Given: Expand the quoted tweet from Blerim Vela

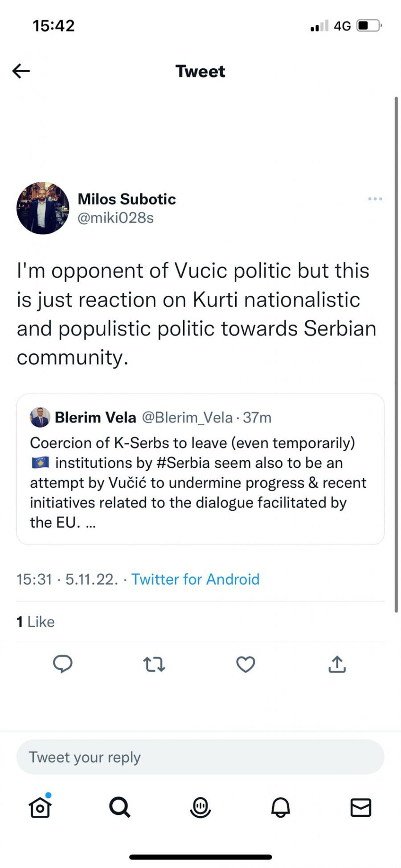Looking at the screenshot, I should [200, 468].
